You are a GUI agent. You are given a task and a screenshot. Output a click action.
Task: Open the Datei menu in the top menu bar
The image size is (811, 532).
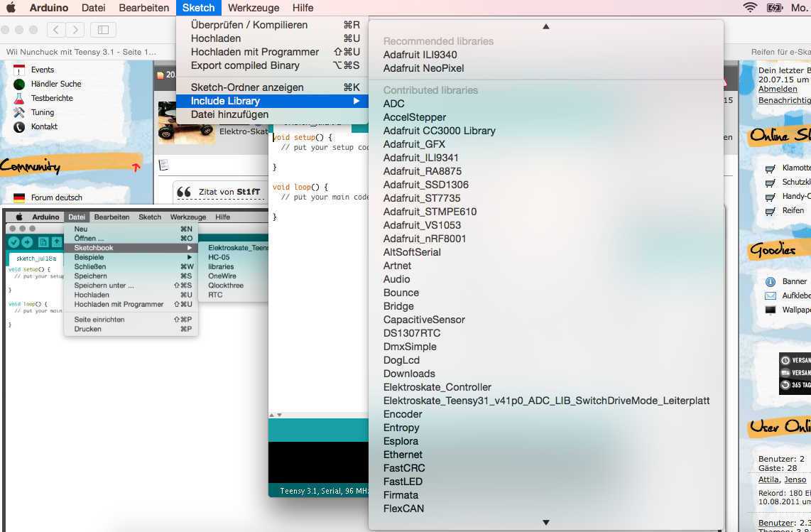[x=94, y=8]
